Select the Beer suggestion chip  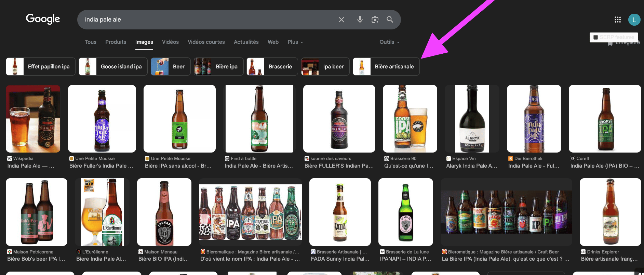pyautogui.click(x=171, y=66)
